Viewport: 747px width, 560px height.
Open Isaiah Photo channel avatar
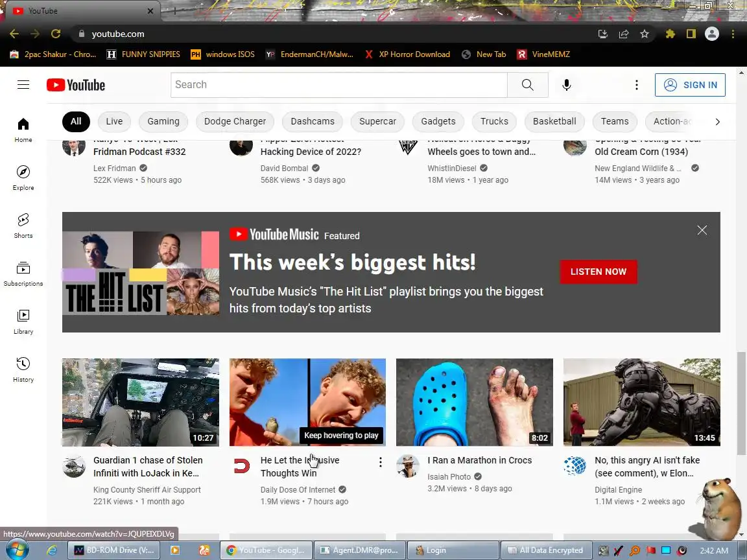[x=408, y=466]
